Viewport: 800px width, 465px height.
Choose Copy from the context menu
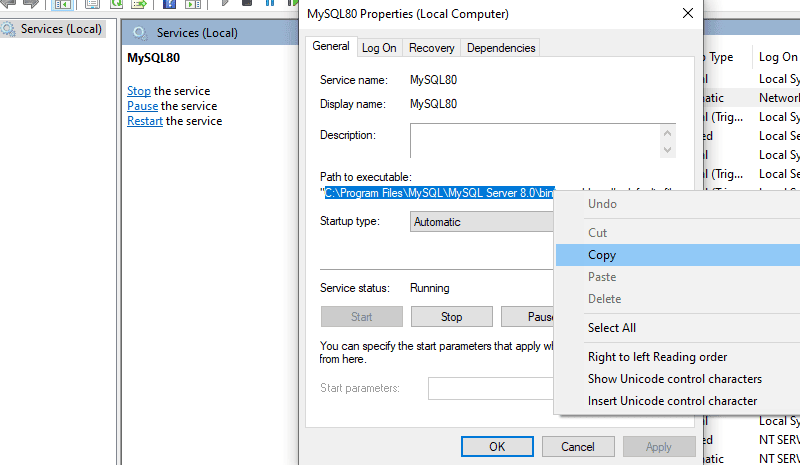point(678,255)
